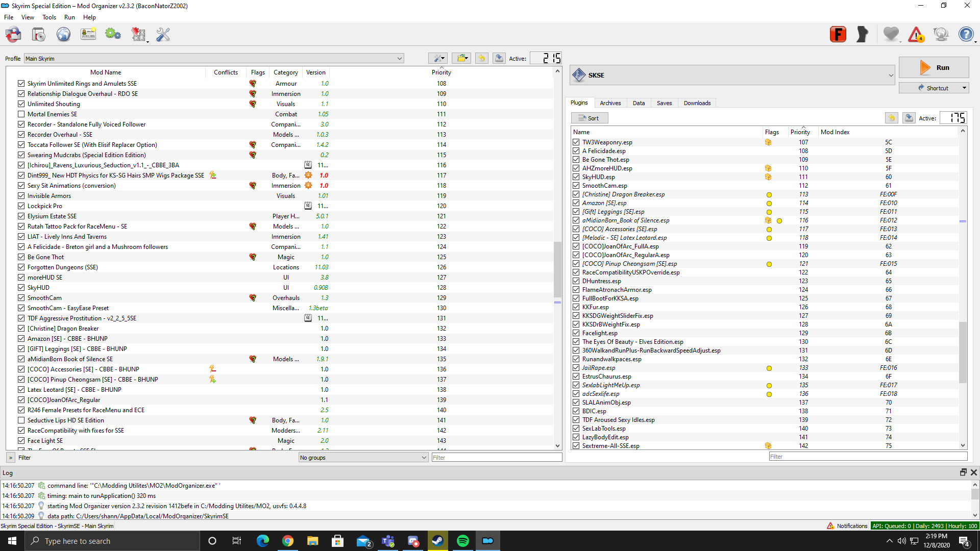Image resolution: width=980 pixels, height=551 pixels.
Task: Disable the Unlimited Shouting mod
Action: click(21, 104)
